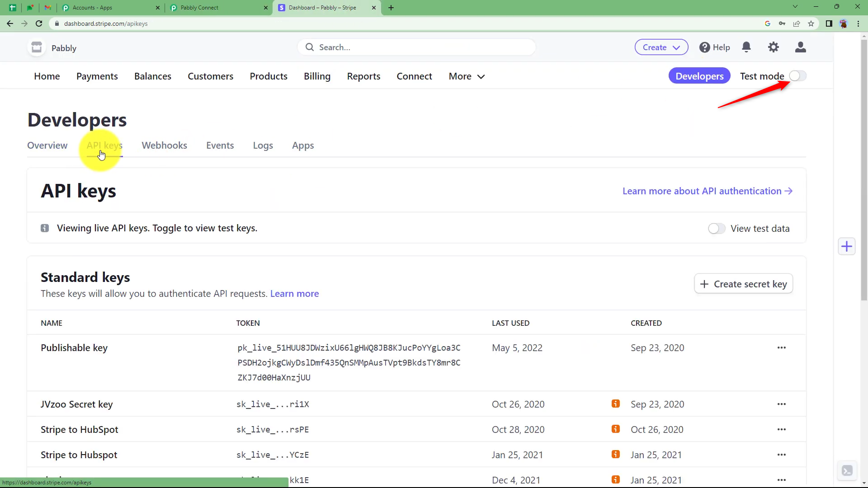Click the Google icon in address bar
The width and height of the screenshot is (868, 488).
tap(768, 23)
